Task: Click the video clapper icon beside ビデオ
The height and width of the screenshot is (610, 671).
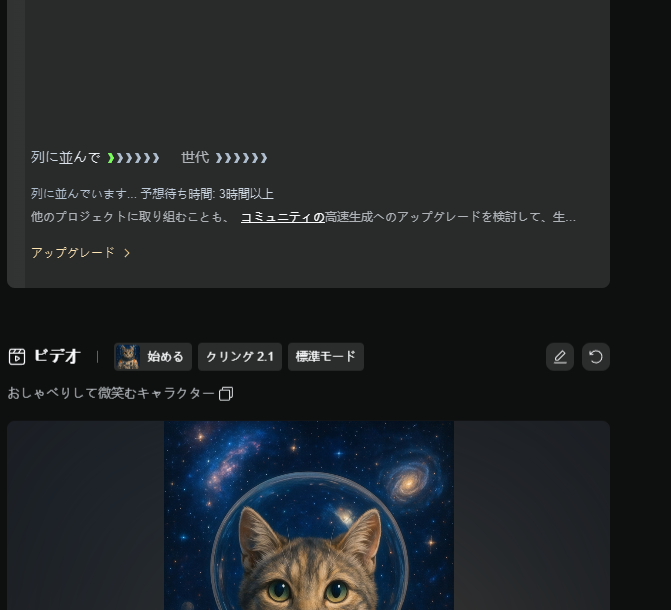Action: click(x=17, y=357)
